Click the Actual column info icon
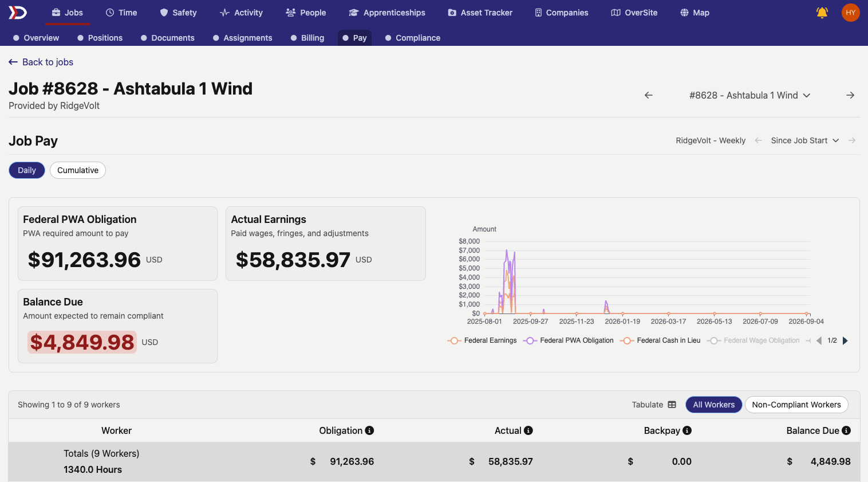868x482 pixels. tap(528, 430)
